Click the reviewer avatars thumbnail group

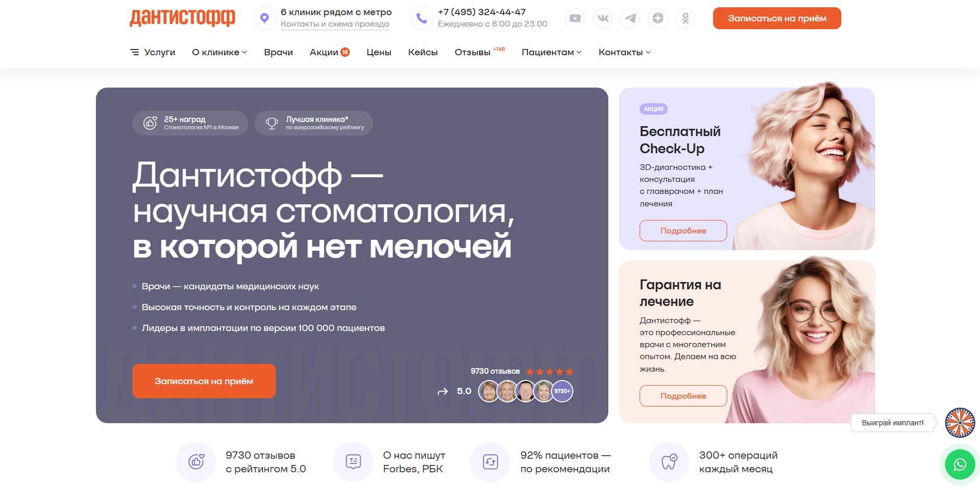pyautogui.click(x=525, y=391)
